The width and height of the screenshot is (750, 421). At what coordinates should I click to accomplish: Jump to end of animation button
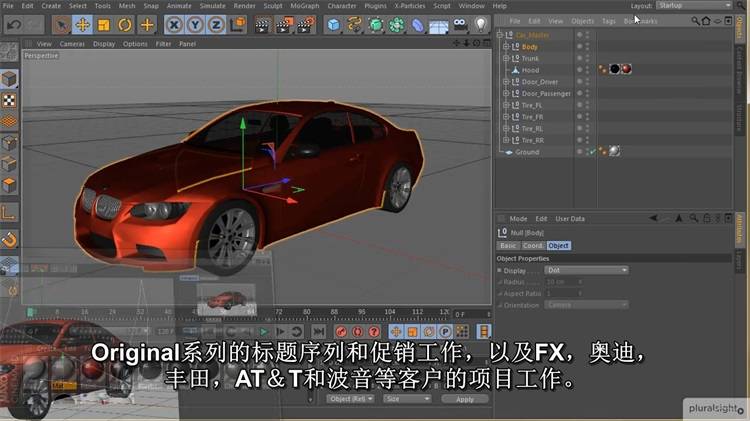tap(318, 331)
